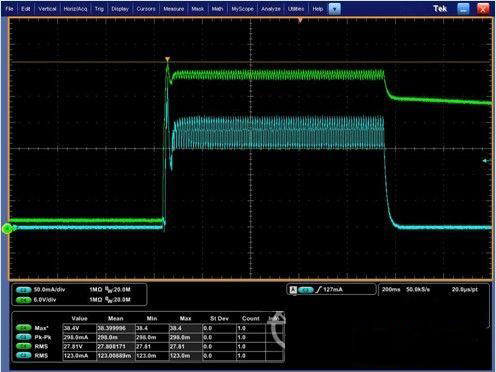Click the A trigger event icon
The image size is (496, 372).
(293, 290)
